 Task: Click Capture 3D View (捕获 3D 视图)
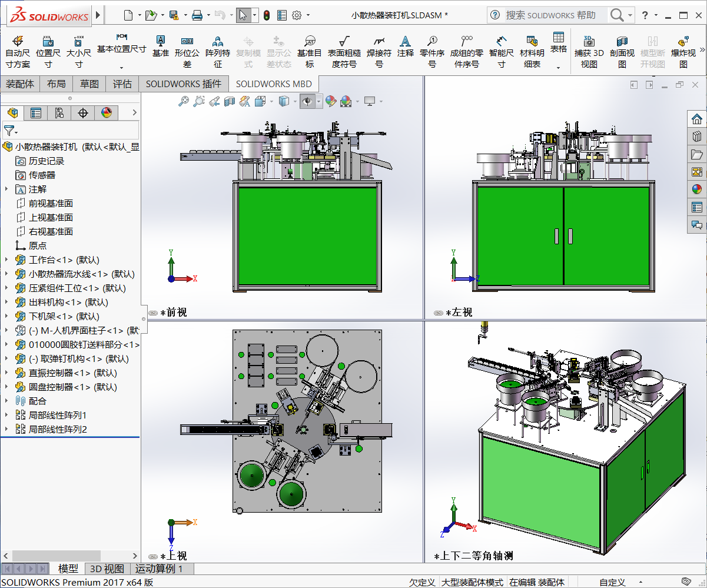589,51
